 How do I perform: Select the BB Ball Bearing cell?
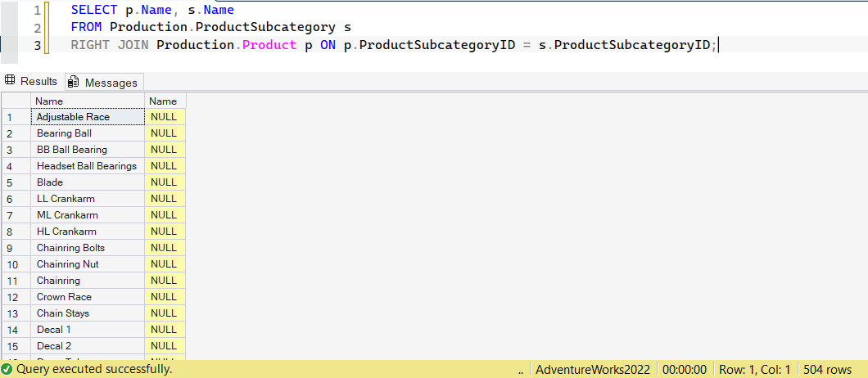point(88,150)
